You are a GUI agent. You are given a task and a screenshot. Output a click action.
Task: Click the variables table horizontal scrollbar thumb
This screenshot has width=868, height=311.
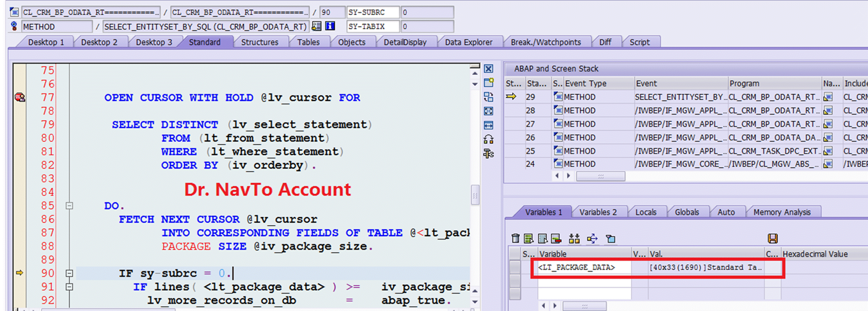584,306
